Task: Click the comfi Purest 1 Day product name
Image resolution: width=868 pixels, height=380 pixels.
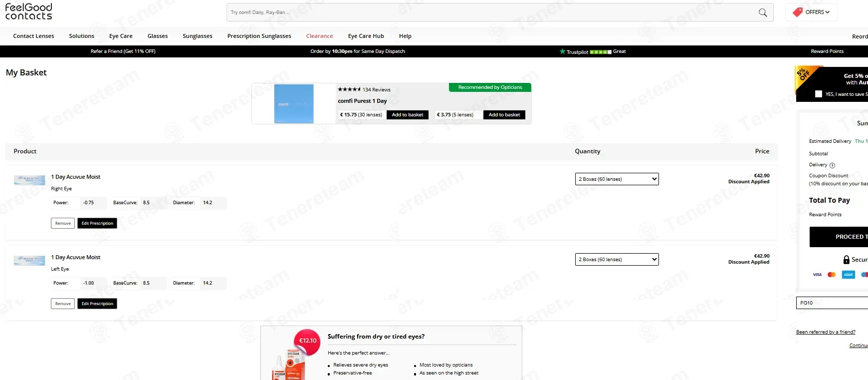Action: pos(363,101)
